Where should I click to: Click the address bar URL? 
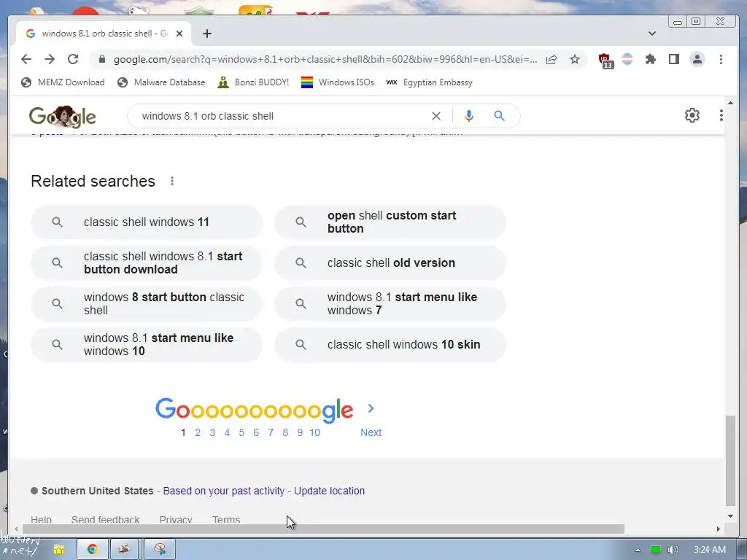pyautogui.click(x=325, y=59)
